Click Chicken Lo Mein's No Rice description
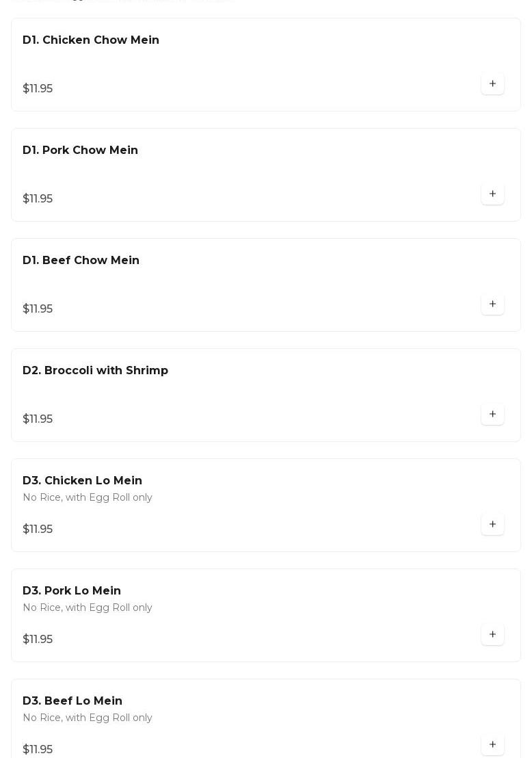 88,497
